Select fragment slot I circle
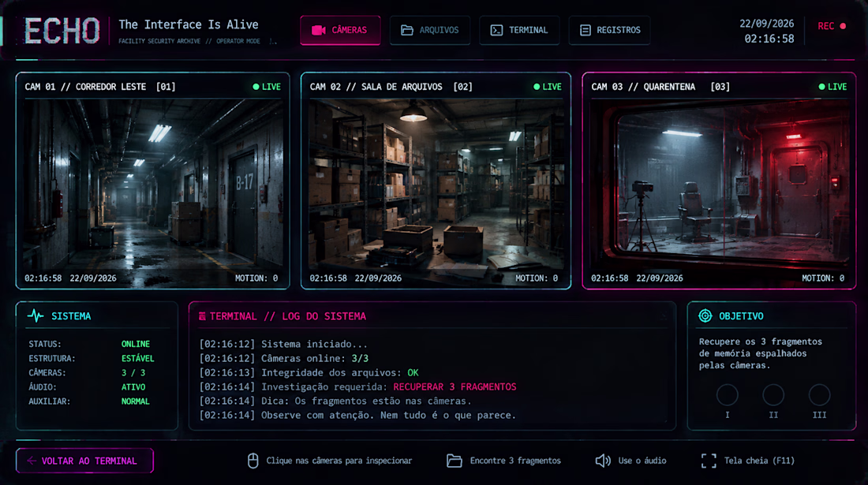 [727, 395]
